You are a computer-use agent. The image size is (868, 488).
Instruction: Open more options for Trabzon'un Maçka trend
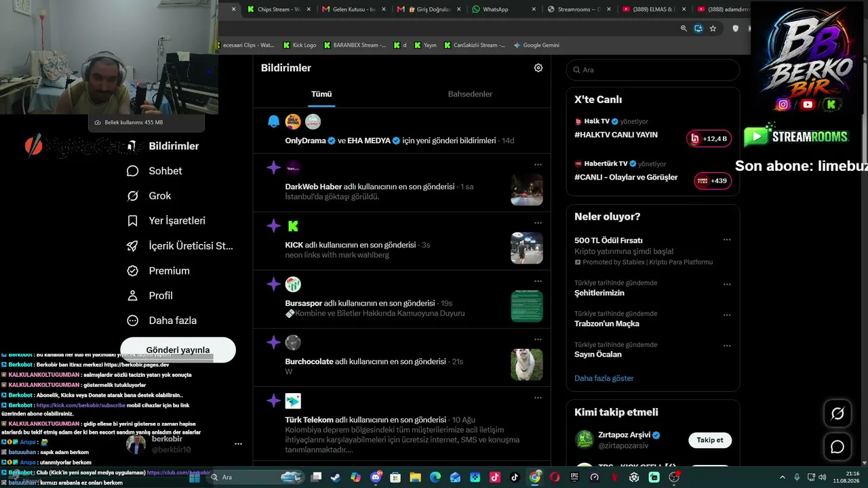(x=727, y=315)
